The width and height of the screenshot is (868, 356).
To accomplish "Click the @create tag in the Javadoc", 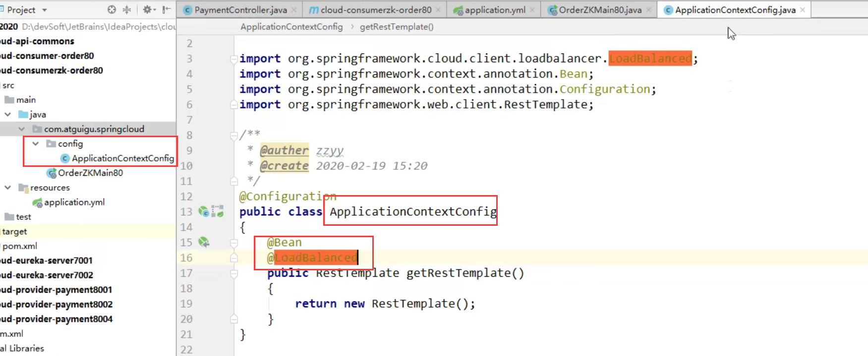I will 284,166.
